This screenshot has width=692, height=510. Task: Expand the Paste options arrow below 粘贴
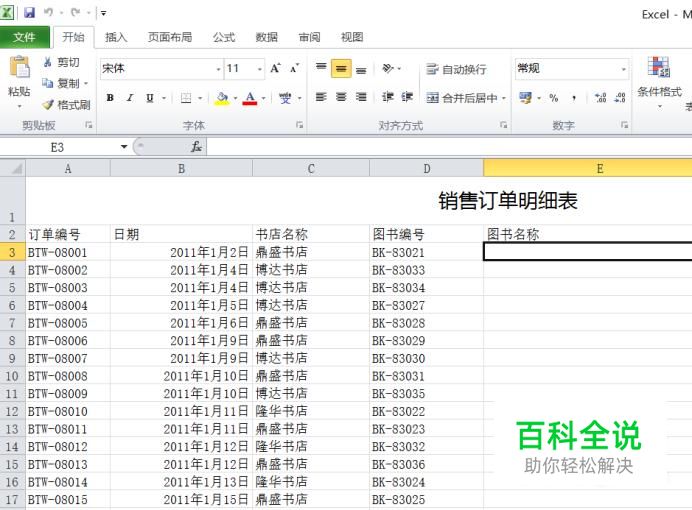coord(19,106)
